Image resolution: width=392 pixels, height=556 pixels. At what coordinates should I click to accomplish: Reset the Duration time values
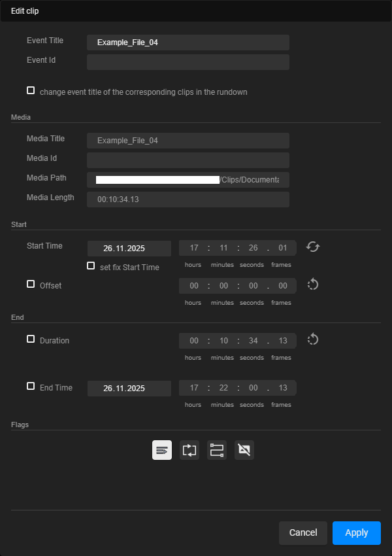(312, 339)
